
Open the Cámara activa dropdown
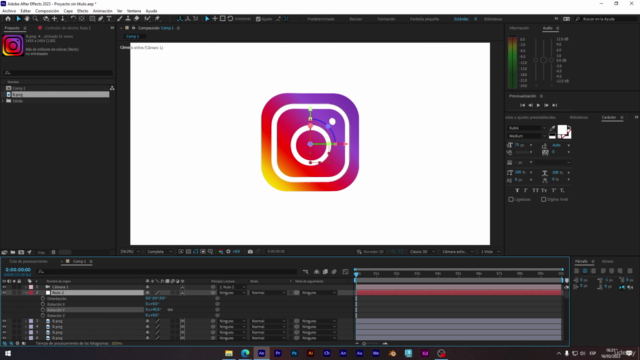pos(457,252)
